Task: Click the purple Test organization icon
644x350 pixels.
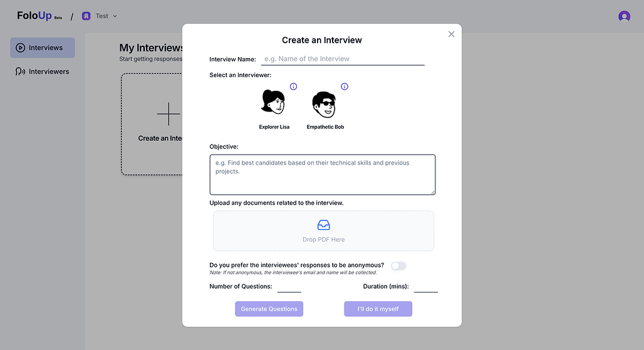Action: point(86,16)
